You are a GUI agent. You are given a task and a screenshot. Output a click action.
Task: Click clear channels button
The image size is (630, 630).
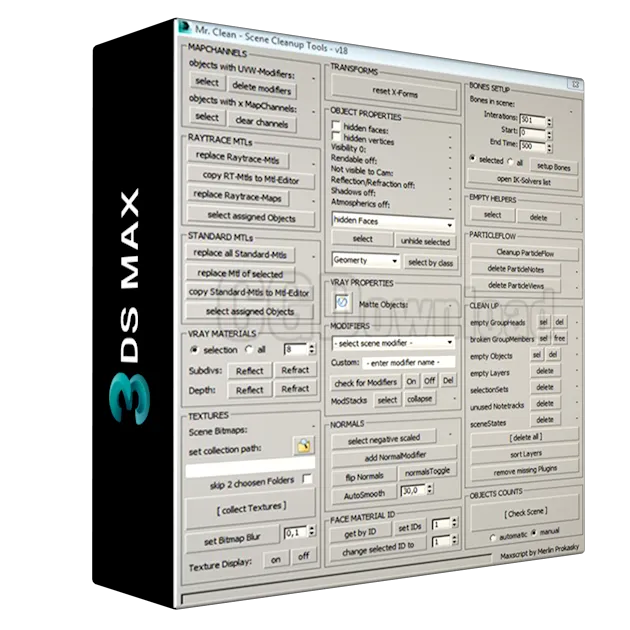pos(262,122)
